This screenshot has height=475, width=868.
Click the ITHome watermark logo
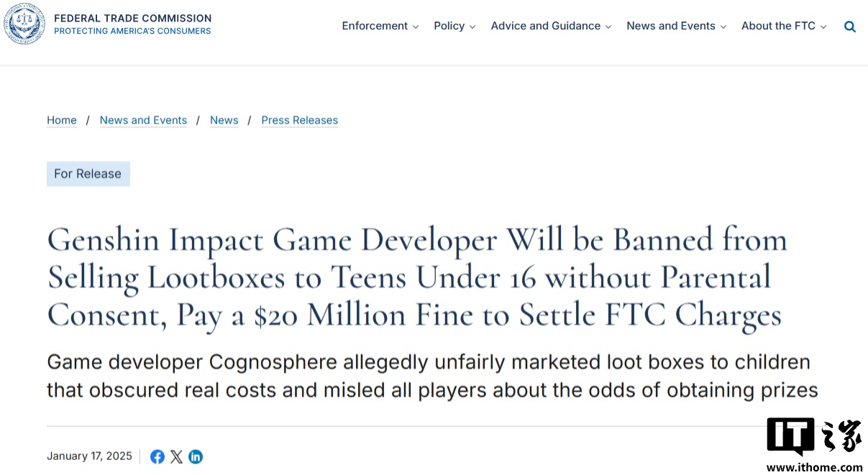tap(814, 443)
